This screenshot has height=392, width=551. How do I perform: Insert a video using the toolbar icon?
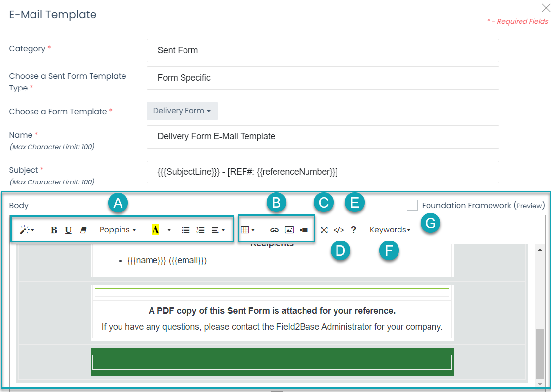coord(304,229)
